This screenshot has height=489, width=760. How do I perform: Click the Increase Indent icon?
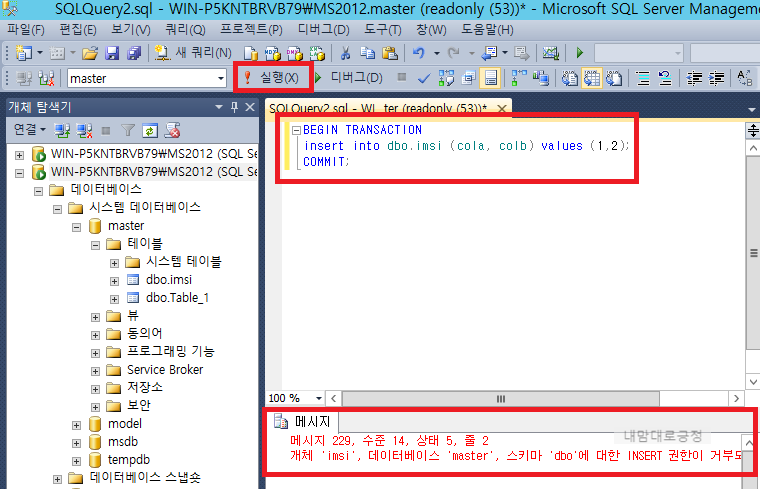point(716,78)
